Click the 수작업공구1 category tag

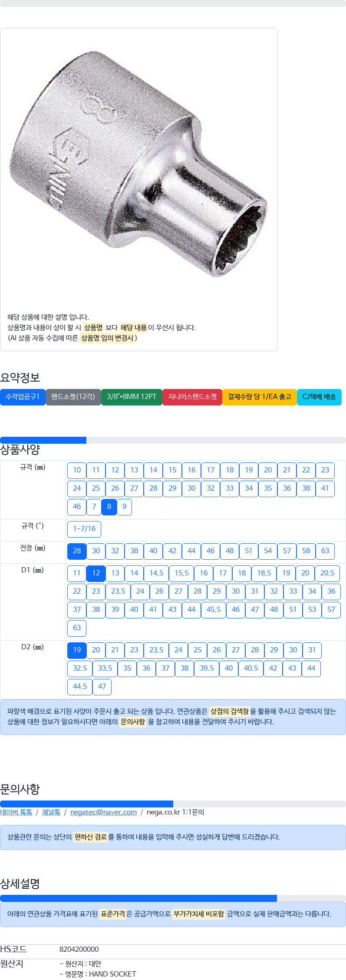(x=23, y=397)
